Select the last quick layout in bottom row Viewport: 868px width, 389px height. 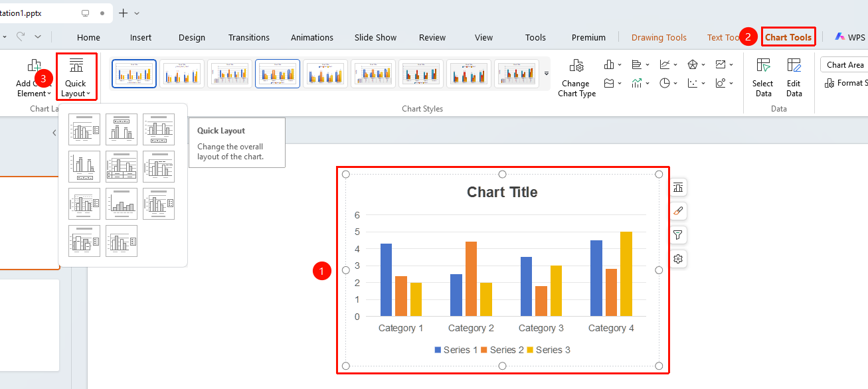[x=122, y=241]
